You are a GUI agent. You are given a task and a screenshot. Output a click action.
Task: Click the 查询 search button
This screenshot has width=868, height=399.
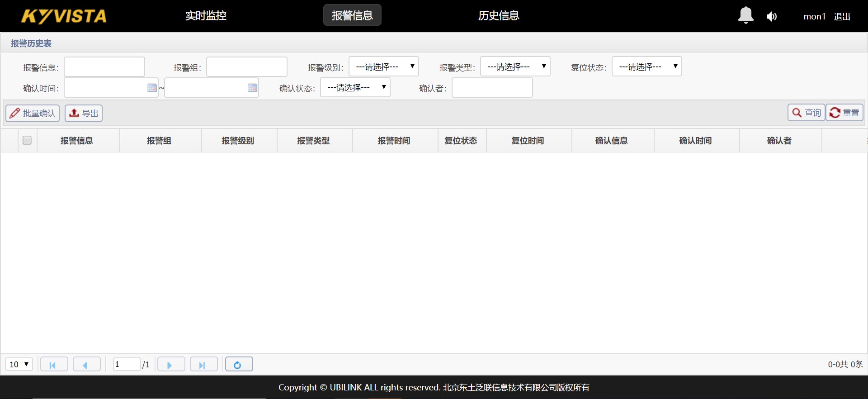click(x=806, y=113)
